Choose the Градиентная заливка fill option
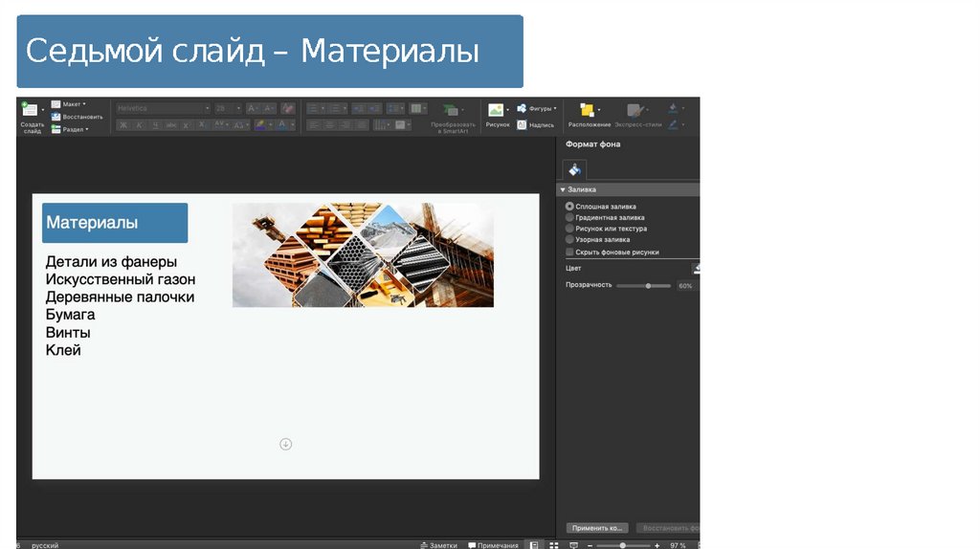Screen dimensions: 980x549 pyautogui.click(x=570, y=218)
